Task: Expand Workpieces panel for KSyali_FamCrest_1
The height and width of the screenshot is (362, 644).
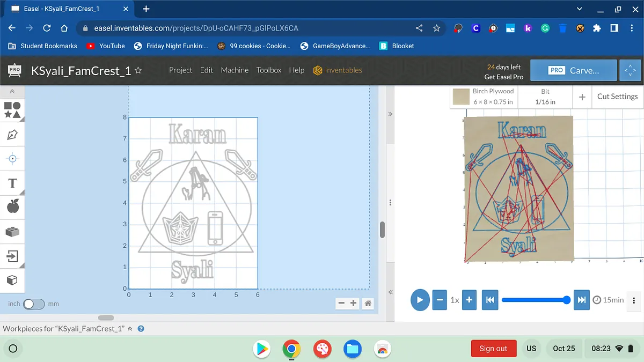Action: click(130, 329)
